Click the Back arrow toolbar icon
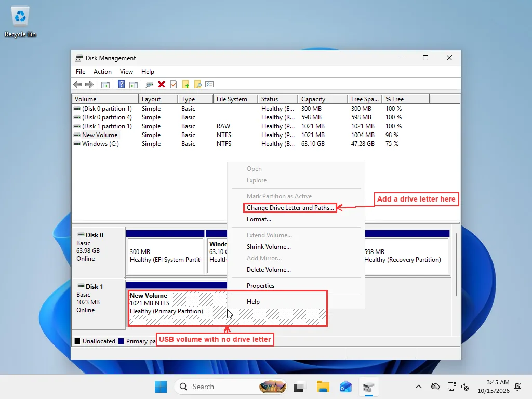 point(77,85)
